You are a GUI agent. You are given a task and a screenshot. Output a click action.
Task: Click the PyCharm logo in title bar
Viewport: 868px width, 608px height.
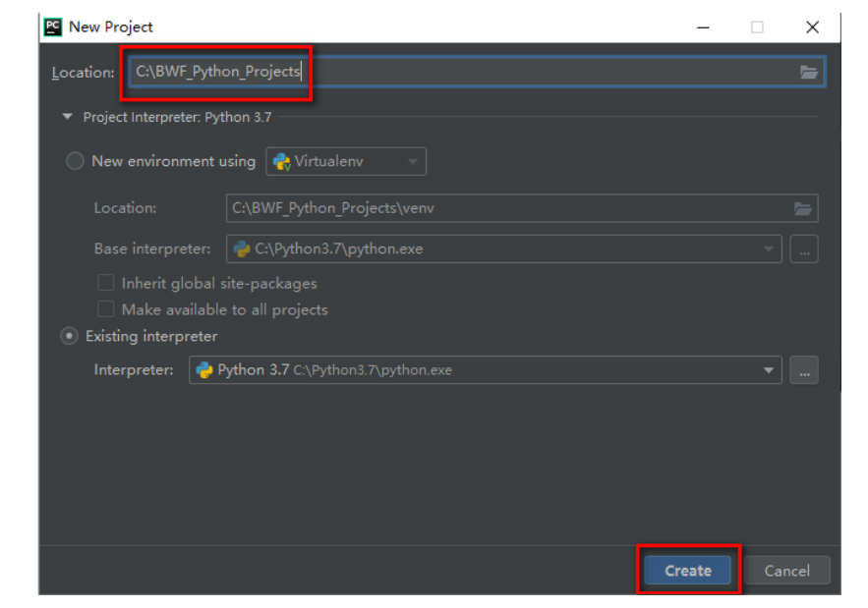pyautogui.click(x=53, y=28)
